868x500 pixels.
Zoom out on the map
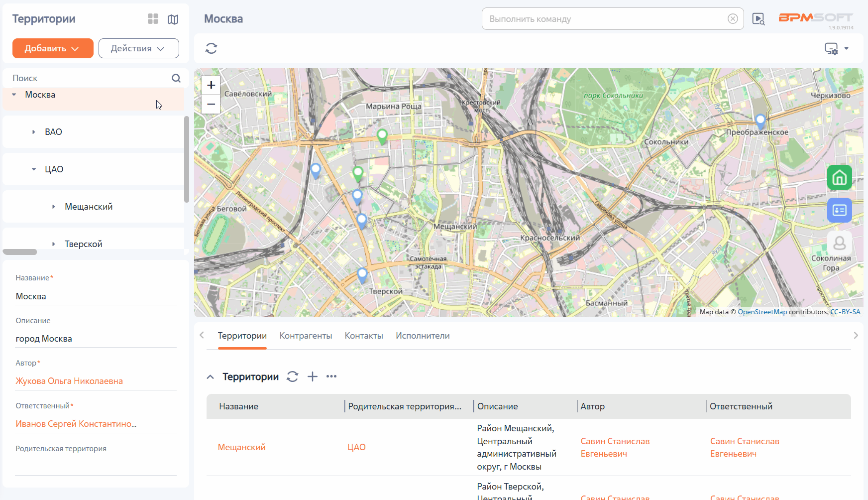tap(211, 104)
